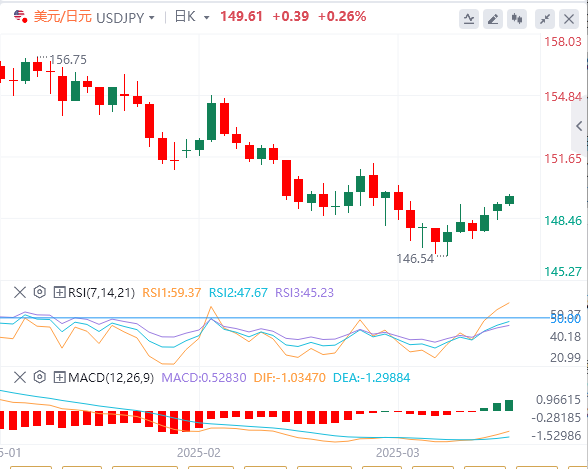The height and width of the screenshot is (469, 588).
Task: Click the +0.39 price change
Action: (291, 16)
